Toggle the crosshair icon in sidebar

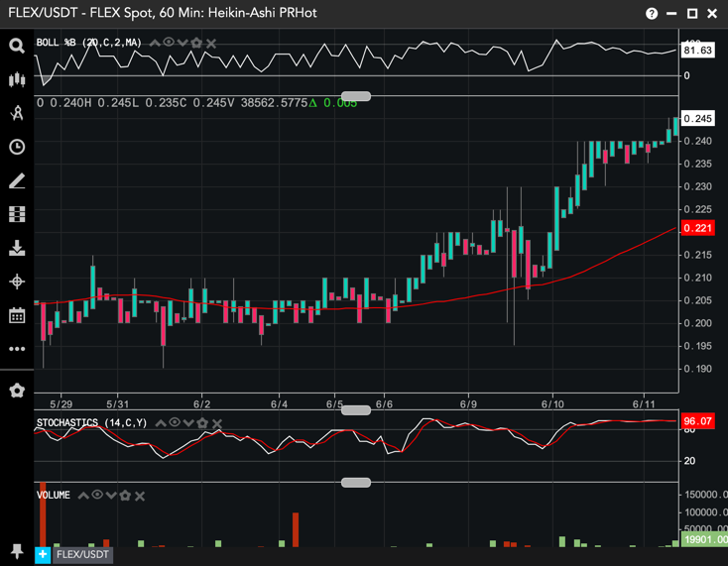click(x=17, y=282)
